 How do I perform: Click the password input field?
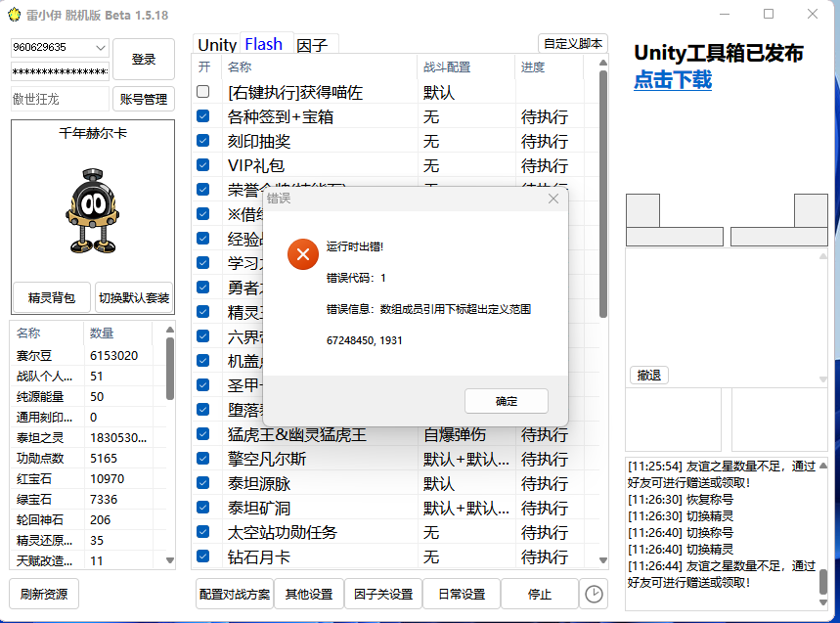coord(60,71)
